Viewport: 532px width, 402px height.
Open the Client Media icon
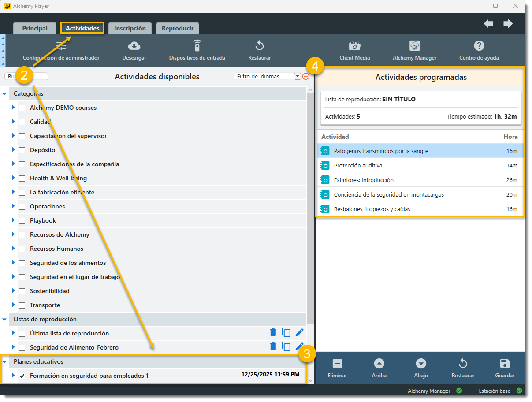tap(354, 46)
